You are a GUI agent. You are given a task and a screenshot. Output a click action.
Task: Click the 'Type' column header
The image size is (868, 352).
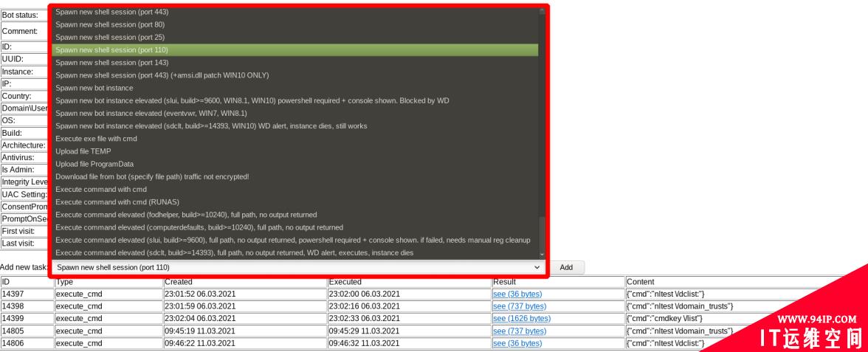pos(108,282)
